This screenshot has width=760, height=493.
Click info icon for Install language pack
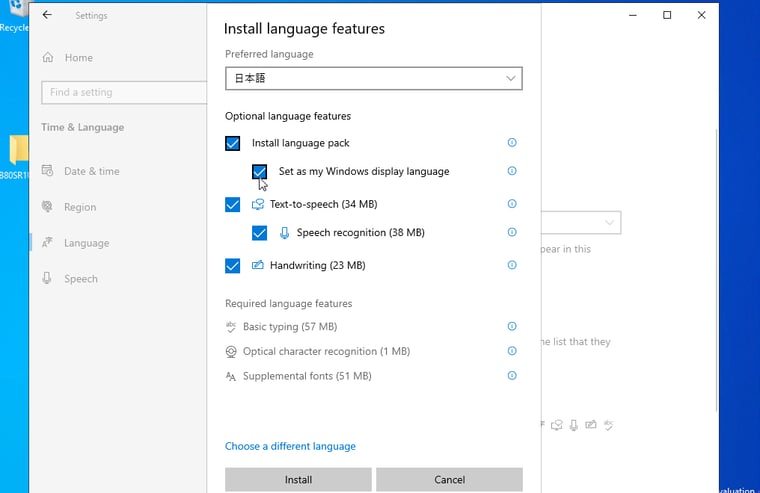click(x=512, y=143)
